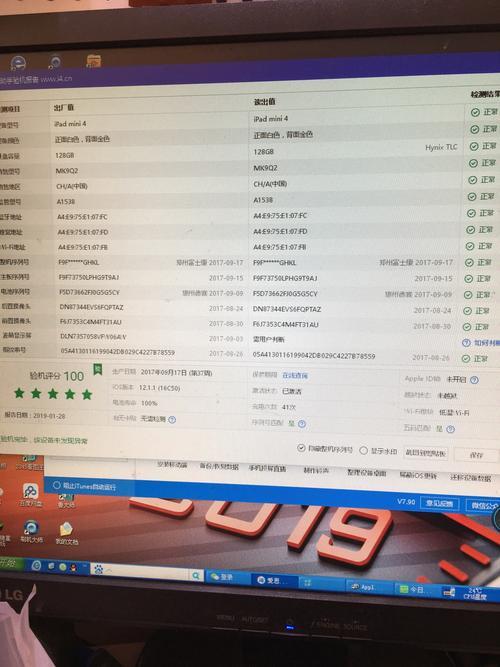Click the 检测结果 column header
The width and height of the screenshot is (500, 667).
485,94
